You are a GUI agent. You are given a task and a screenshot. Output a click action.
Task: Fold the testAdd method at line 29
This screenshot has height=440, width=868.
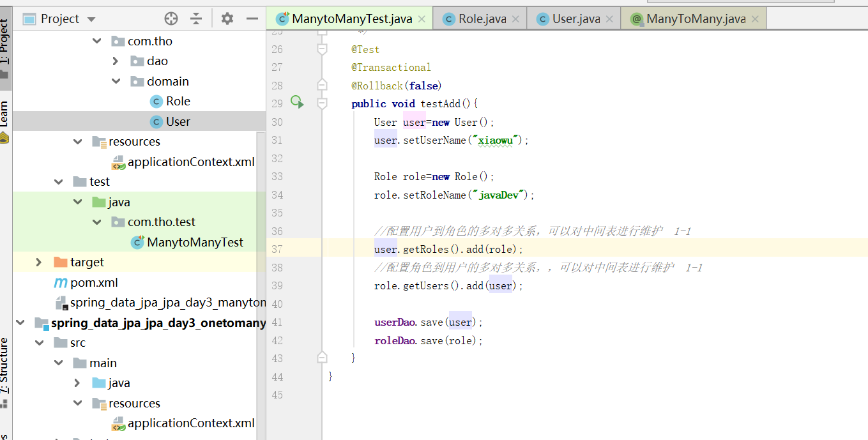pyautogui.click(x=322, y=103)
